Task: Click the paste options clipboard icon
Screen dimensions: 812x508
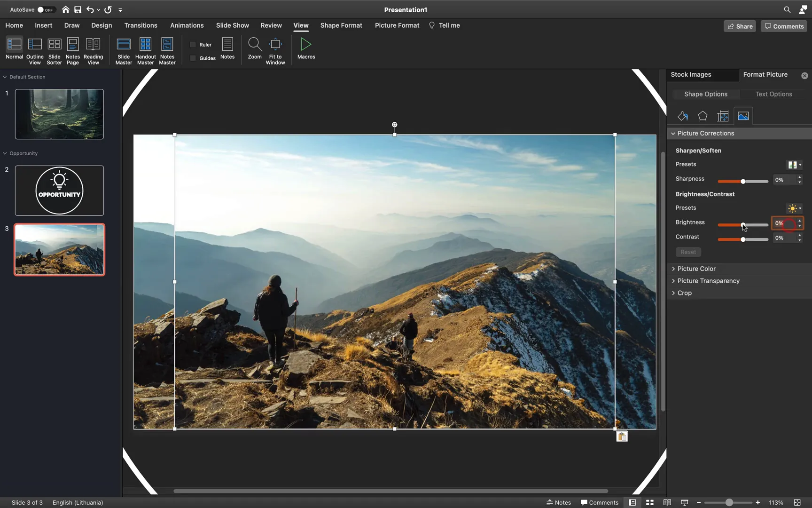Action: tap(622, 437)
